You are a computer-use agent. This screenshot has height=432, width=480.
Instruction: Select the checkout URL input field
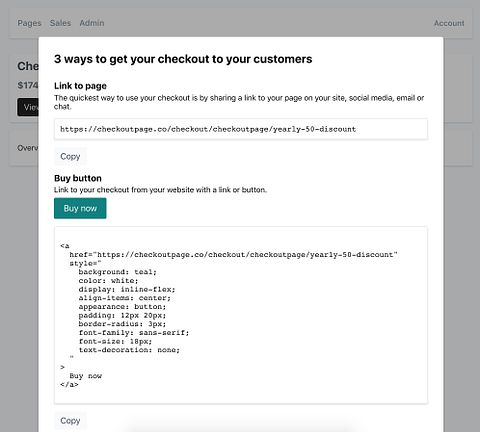pos(241,129)
